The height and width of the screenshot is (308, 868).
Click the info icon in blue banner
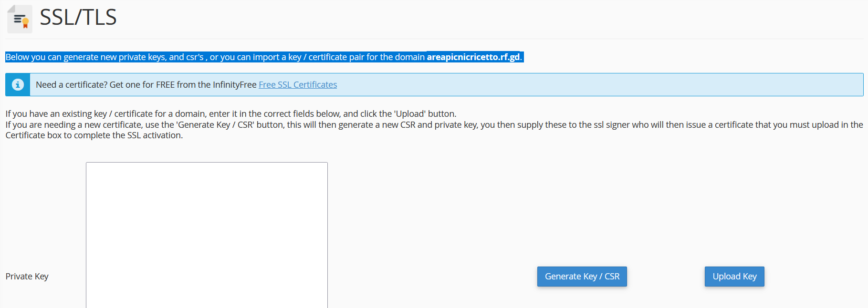click(x=18, y=85)
